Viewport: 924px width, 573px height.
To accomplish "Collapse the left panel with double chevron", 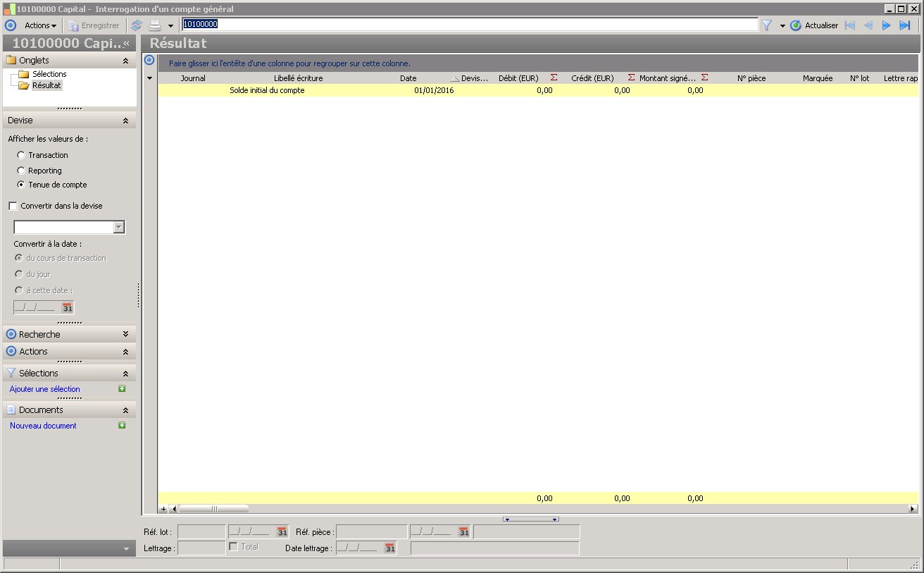I will [x=126, y=43].
